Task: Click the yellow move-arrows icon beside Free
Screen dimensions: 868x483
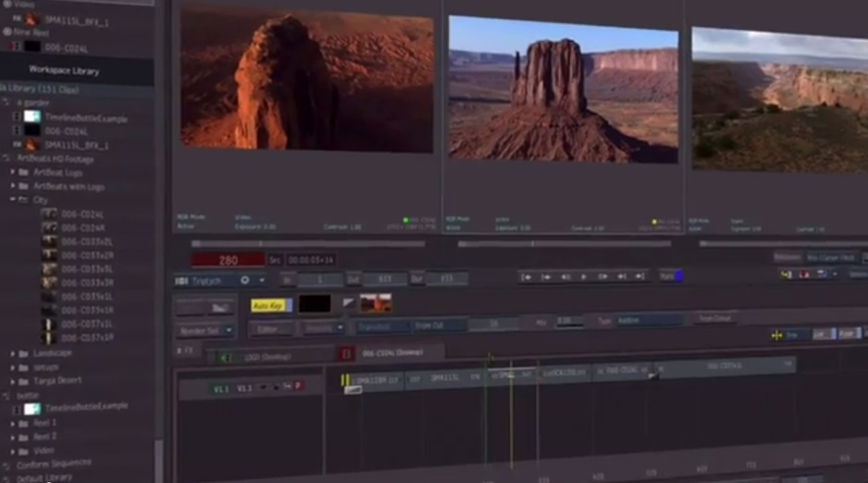Action: coord(777,335)
